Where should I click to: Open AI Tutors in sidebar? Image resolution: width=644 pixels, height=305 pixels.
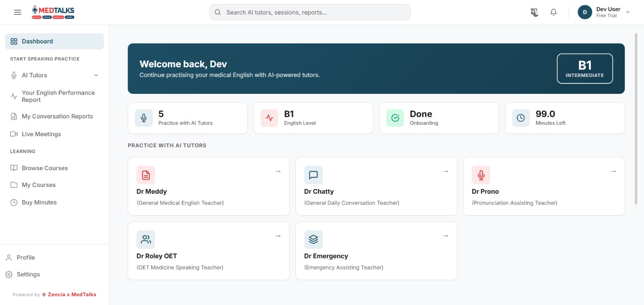click(54, 75)
